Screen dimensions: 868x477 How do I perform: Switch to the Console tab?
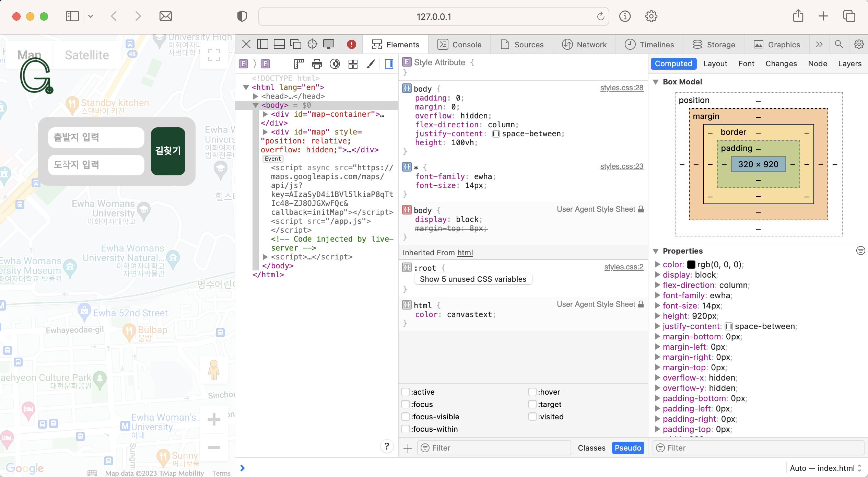point(460,45)
